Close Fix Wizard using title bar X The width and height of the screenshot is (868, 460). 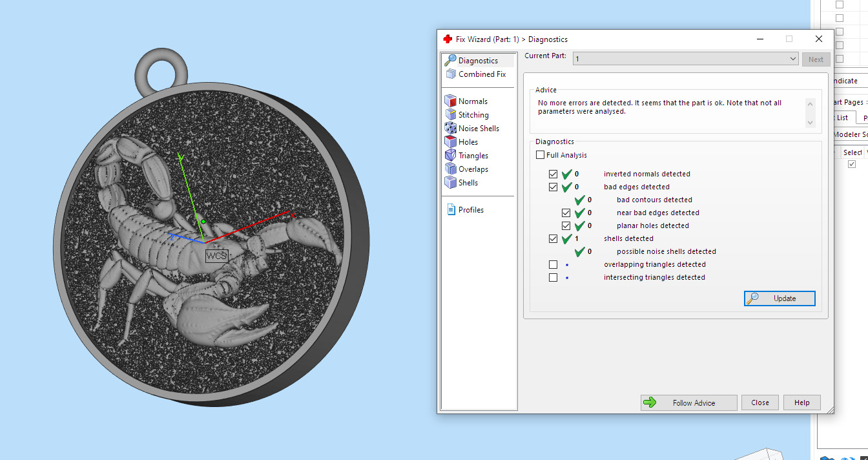[819, 39]
